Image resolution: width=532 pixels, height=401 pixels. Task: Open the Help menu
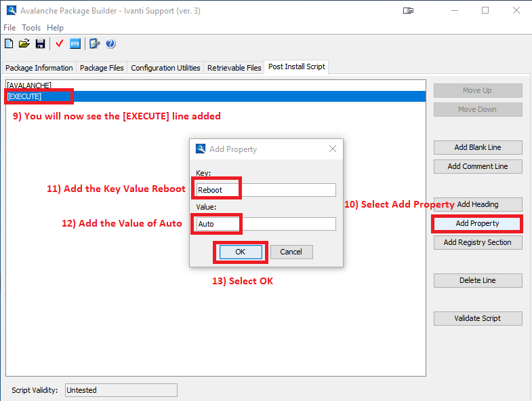[55, 28]
